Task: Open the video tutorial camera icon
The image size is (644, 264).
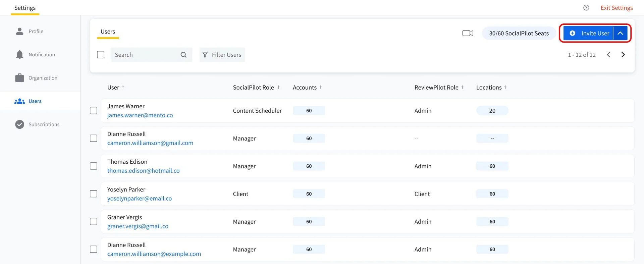Action: (x=468, y=33)
